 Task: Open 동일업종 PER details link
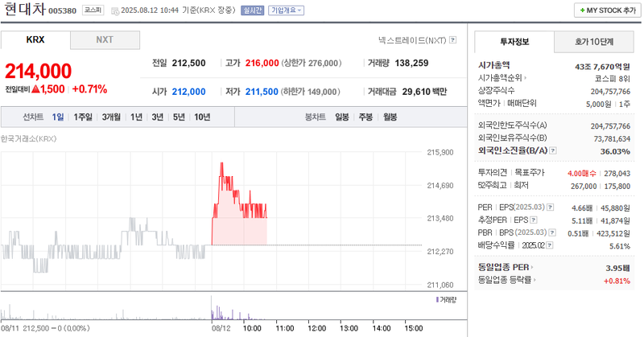(506, 267)
